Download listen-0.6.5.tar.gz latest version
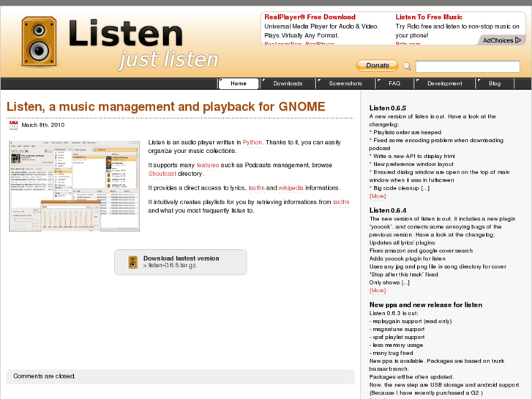This screenshot has width=532, height=399. point(181,262)
